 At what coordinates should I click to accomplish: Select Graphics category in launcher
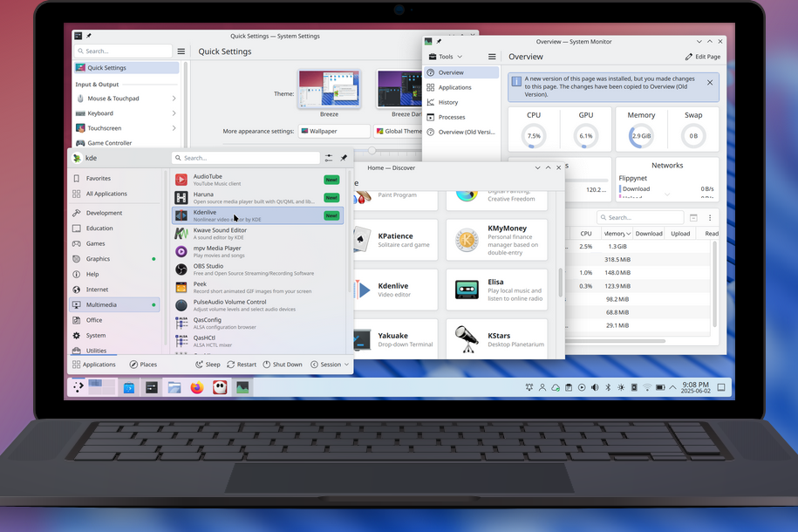114,259
